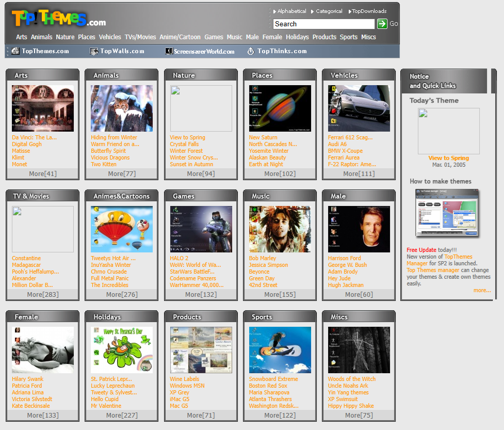Click the Free Update red text
The image size is (504, 430).
click(x=421, y=250)
